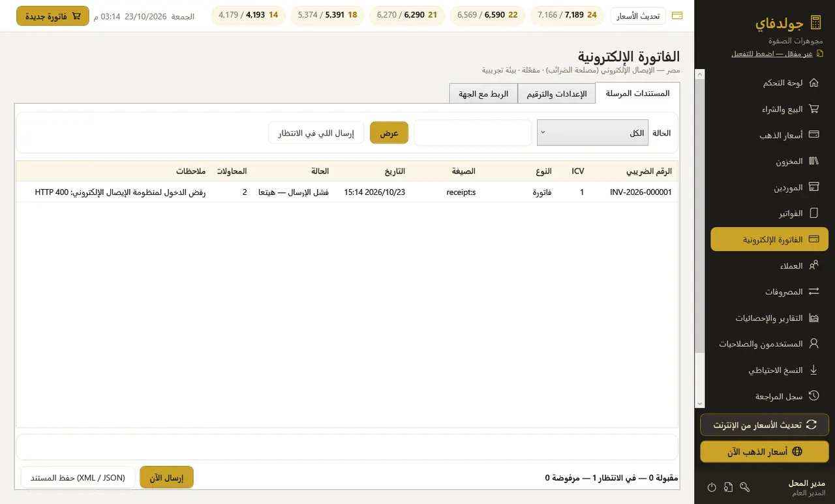This screenshot has width=835, height=504.
Task: Open the backup (النسخ الاحتياطي) download icon
Action: pyautogui.click(x=813, y=370)
